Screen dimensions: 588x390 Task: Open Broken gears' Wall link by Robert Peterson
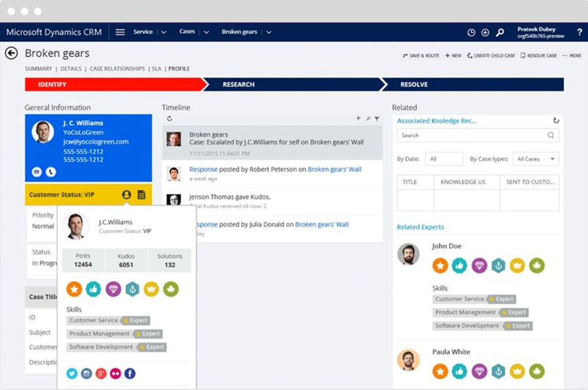334,169
